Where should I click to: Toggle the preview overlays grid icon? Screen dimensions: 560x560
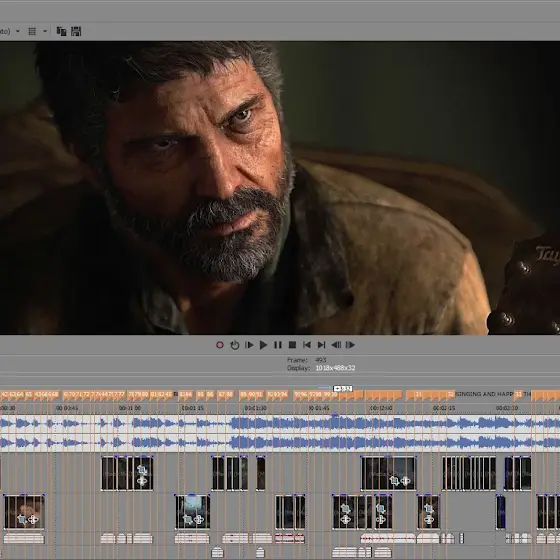pos(32,31)
